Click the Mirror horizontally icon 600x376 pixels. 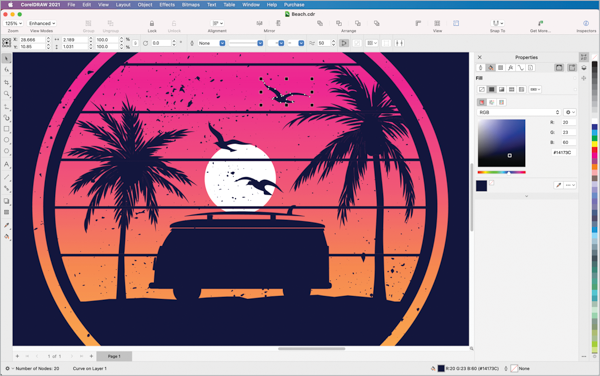259,24
